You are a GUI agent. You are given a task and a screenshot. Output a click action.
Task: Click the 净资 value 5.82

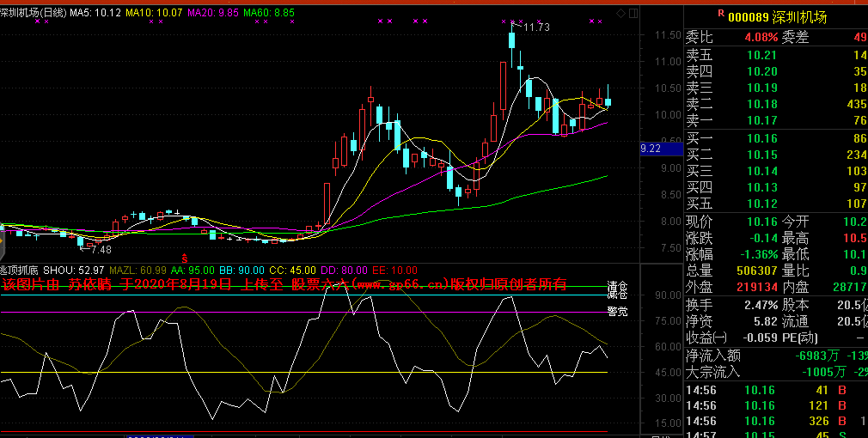pos(766,321)
